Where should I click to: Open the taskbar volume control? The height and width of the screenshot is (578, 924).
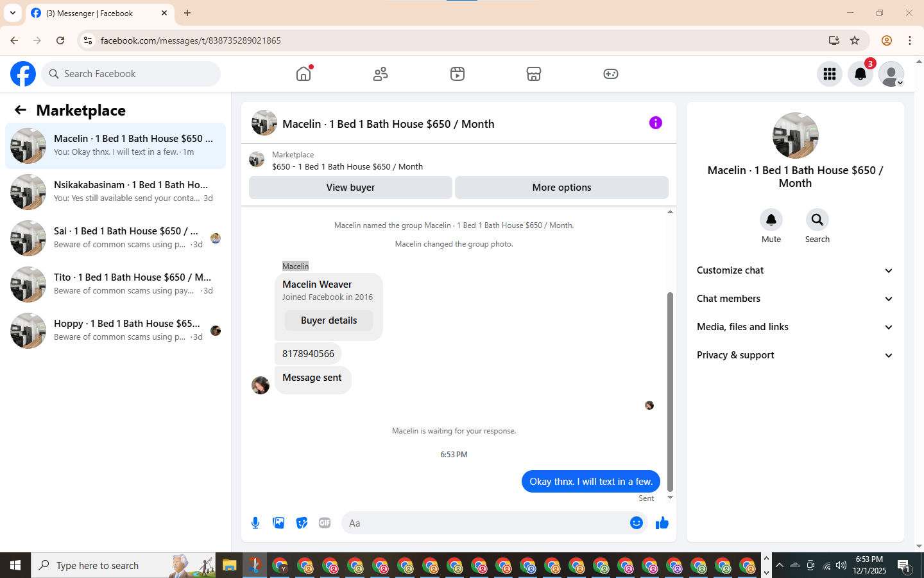(x=841, y=565)
